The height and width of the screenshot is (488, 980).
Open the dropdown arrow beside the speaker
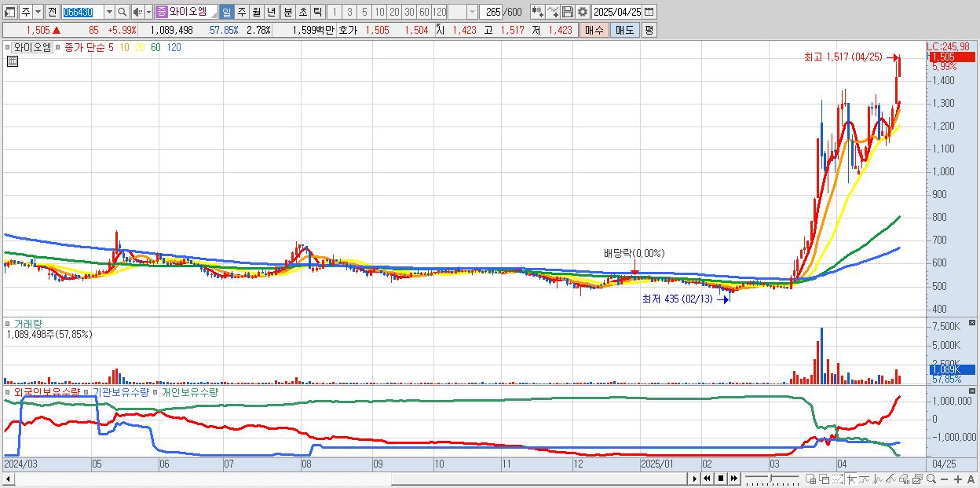[x=148, y=12]
